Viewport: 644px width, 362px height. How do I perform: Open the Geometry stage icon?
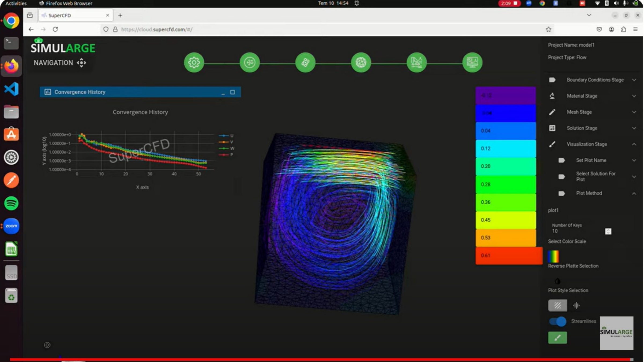click(305, 62)
